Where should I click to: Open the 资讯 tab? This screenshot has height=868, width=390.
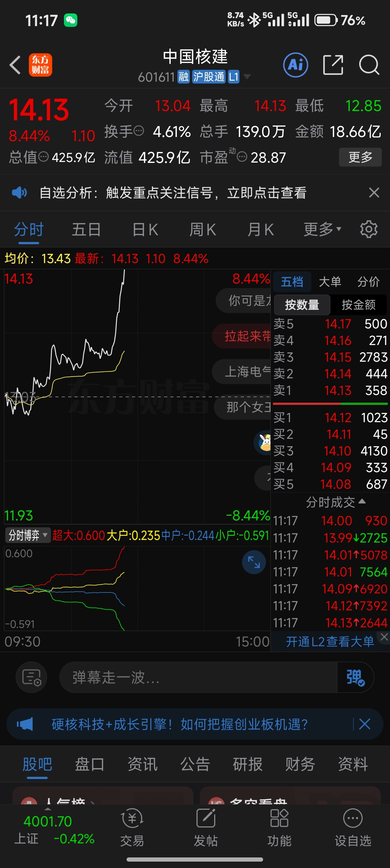(x=142, y=764)
